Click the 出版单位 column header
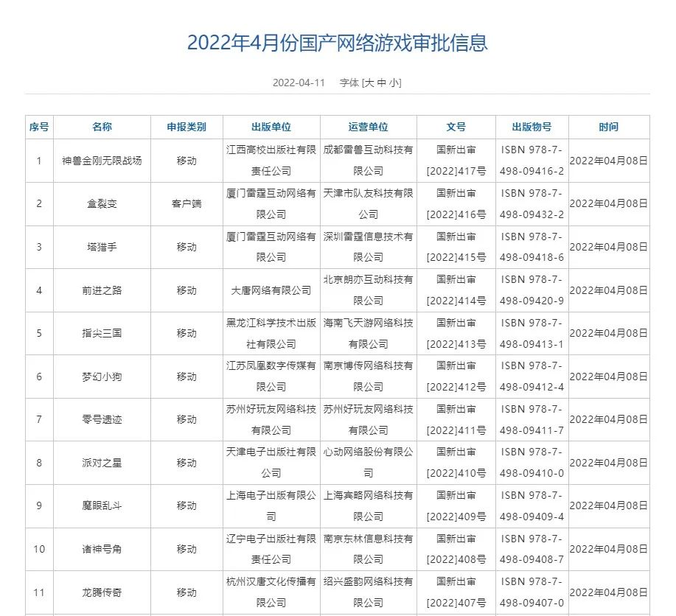Image resolution: width=676 pixels, height=616 pixels. coord(271,127)
